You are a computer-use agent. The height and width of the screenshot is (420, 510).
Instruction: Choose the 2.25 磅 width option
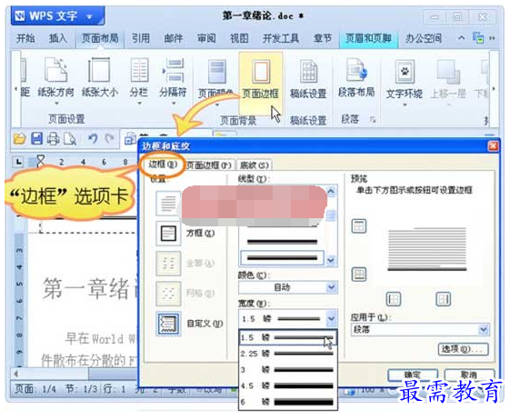[287, 354]
